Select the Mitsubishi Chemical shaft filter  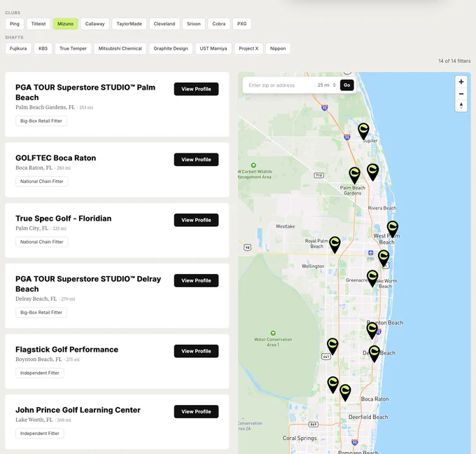click(x=120, y=48)
